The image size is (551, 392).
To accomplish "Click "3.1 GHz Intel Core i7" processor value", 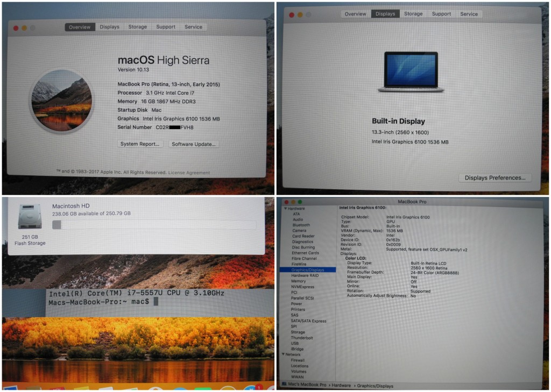I will coord(170,93).
